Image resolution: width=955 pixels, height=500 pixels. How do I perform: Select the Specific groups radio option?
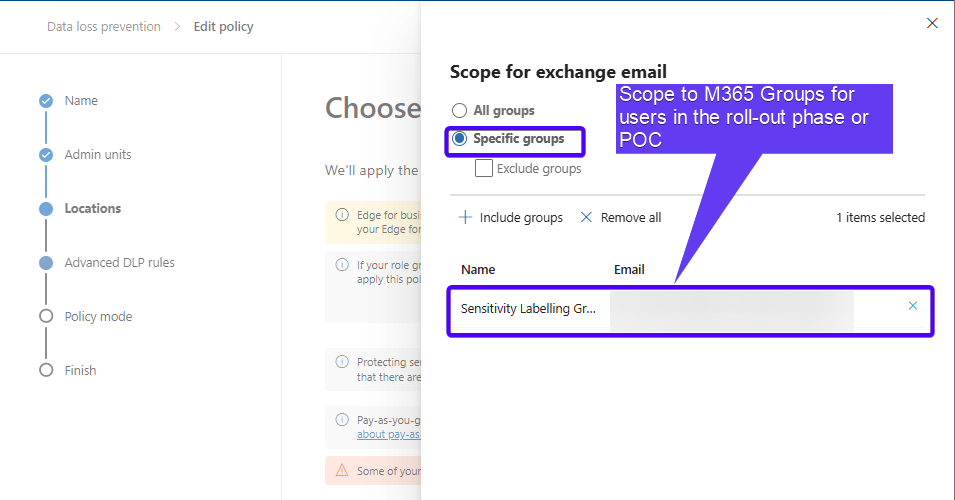click(x=459, y=139)
